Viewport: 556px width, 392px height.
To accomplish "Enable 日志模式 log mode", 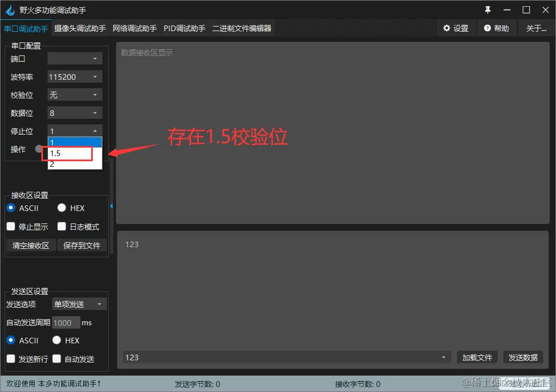I will [x=62, y=226].
